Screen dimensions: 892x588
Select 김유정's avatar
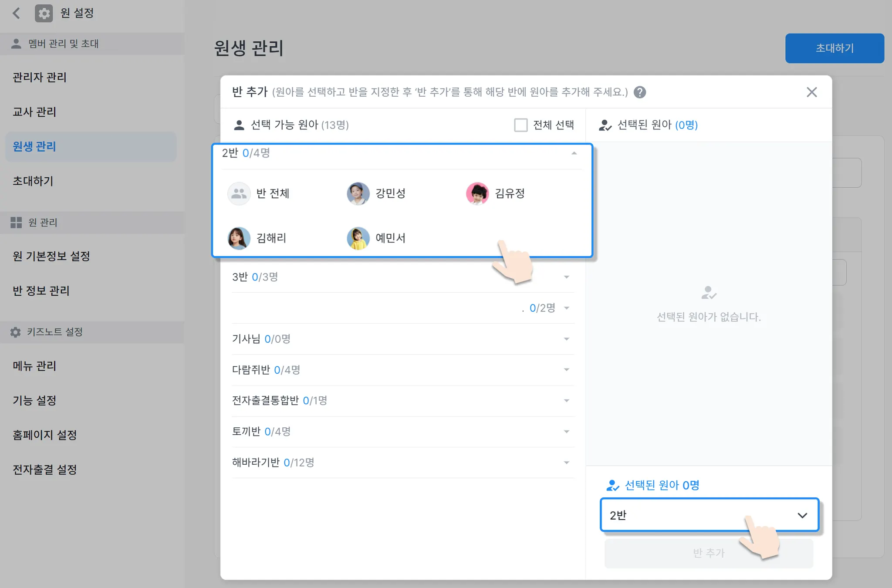pos(477,193)
